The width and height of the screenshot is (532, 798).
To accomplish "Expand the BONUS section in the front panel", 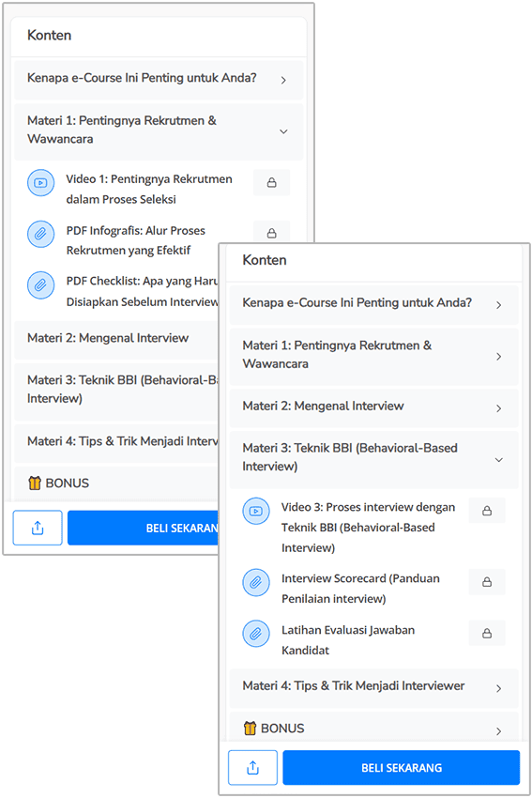I will tap(373, 729).
